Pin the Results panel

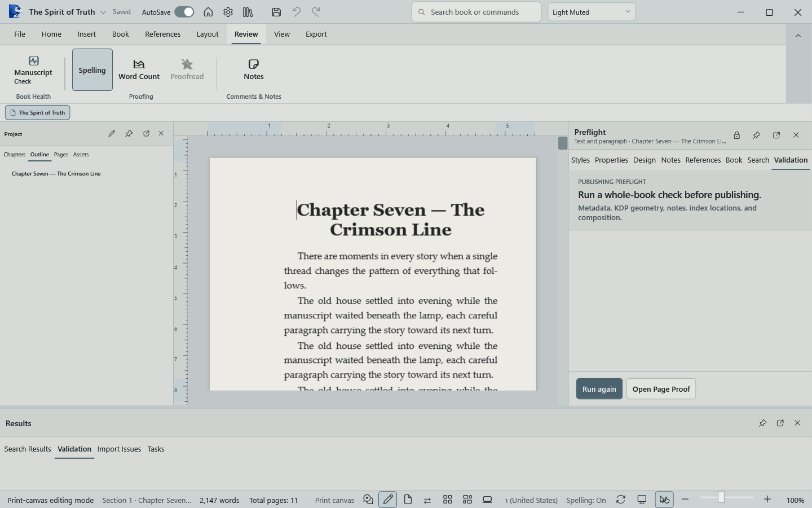(763, 423)
